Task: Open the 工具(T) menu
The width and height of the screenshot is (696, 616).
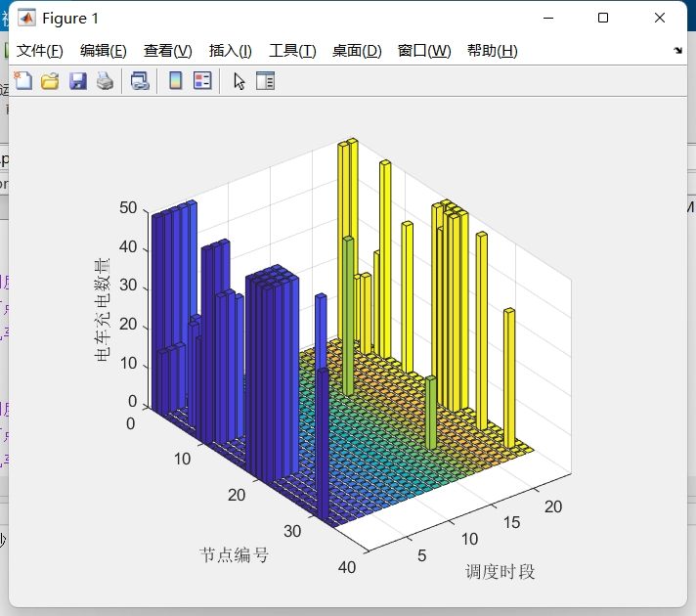Action: (292, 51)
